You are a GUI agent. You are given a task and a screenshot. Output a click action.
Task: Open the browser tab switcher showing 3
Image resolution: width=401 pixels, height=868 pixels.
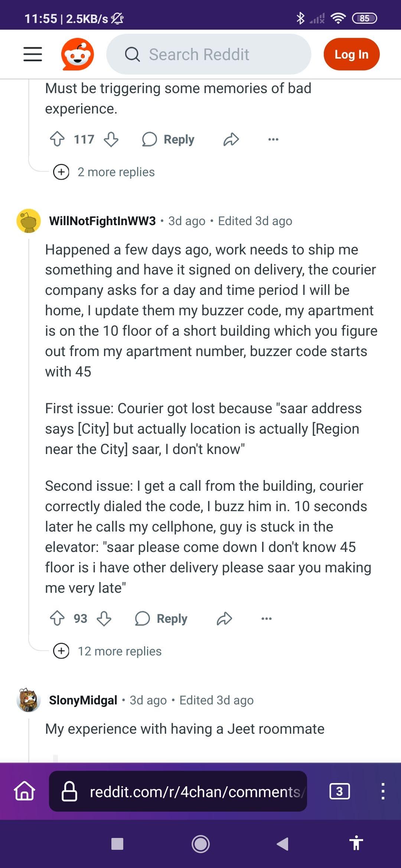[339, 791]
